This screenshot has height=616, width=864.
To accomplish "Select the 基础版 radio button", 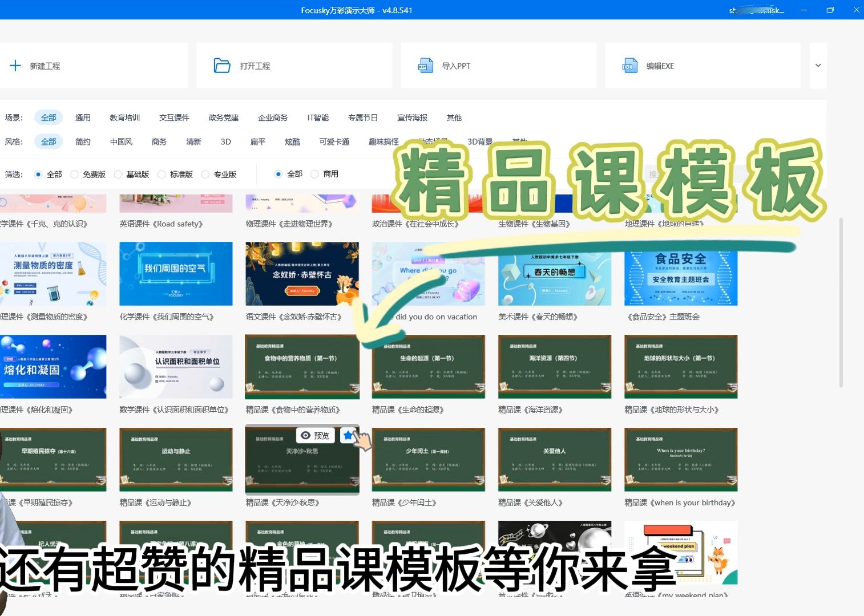I will point(118,175).
